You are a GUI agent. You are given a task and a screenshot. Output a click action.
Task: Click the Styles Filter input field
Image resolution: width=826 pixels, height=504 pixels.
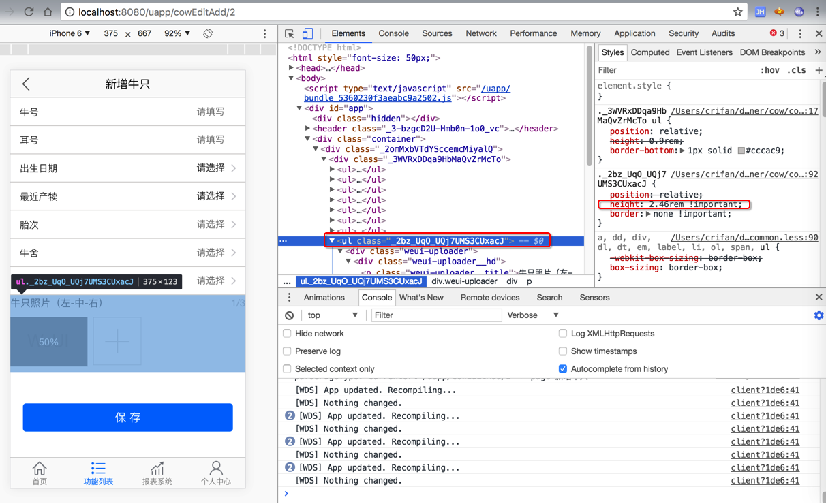pos(675,70)
